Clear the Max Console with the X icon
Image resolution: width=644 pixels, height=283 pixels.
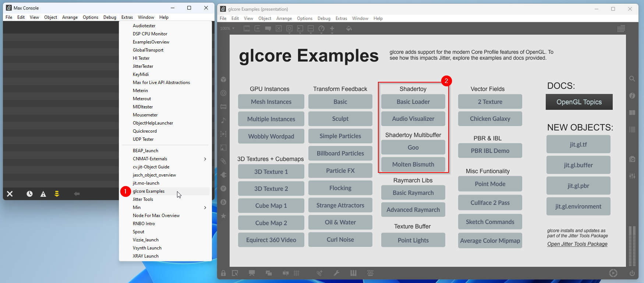[x=10, y=194]
